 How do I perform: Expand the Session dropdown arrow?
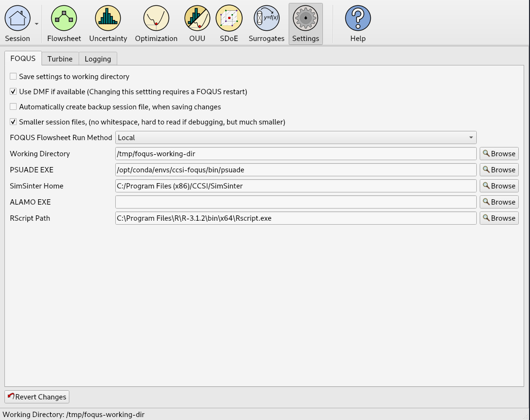pos(37,24)
